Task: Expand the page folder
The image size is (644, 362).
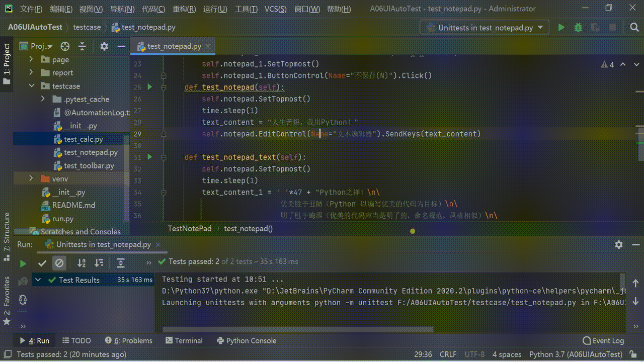Action: pos(31,59)
